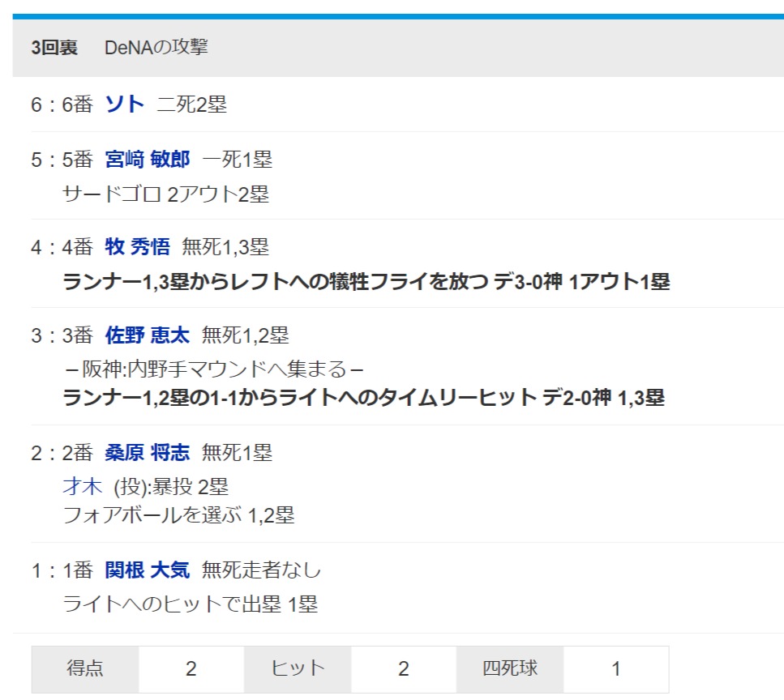Select the text ライトへのヒットで出塁 1塁
This screenshot has height=700, width=784.
click(x=191, y=604)
